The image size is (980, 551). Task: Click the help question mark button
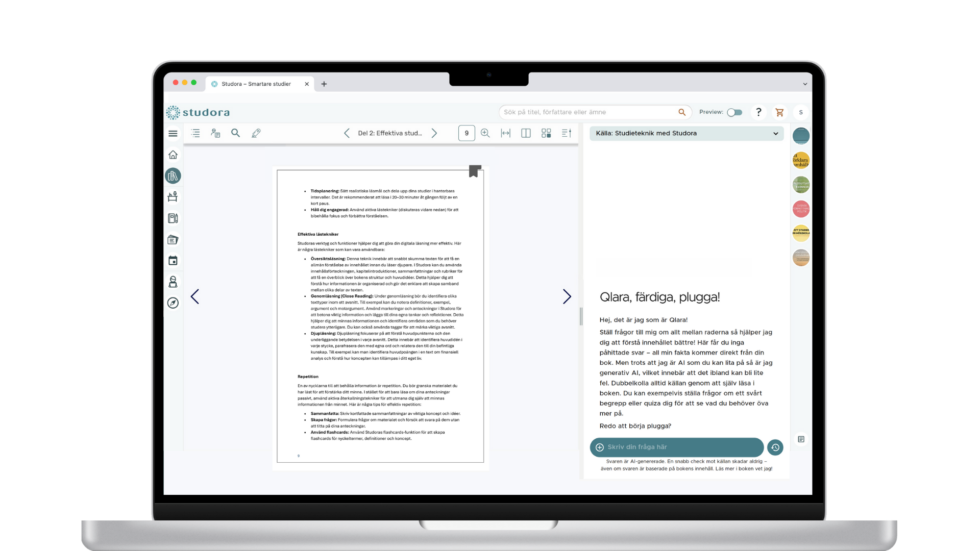tap(758, 112)
